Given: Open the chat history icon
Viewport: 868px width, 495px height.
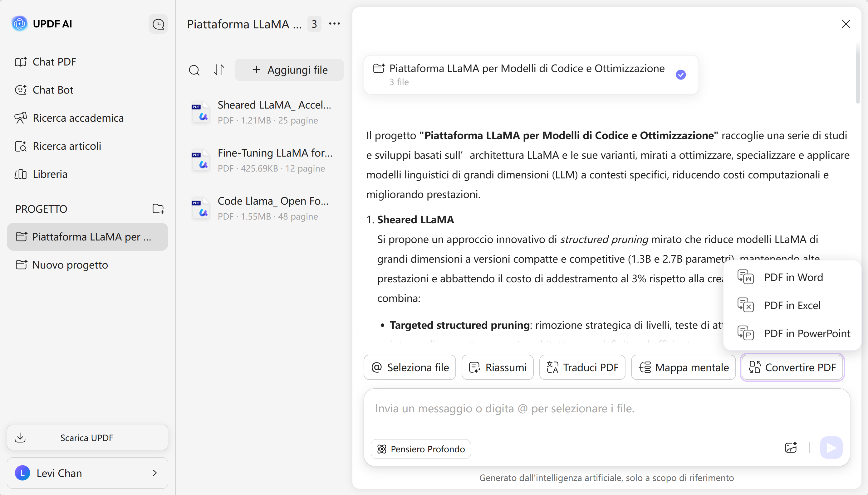Looking at the screenshot, I should click(158, 24).
